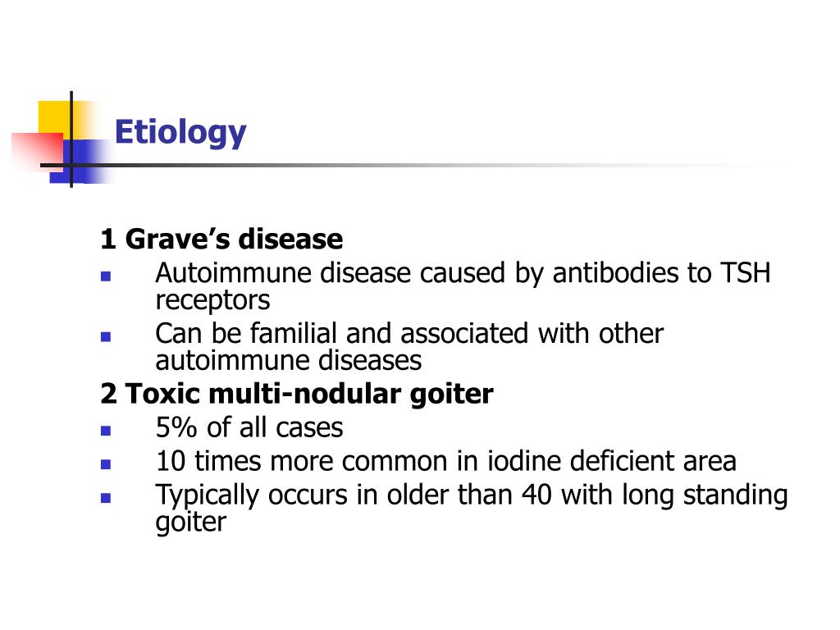Viewport: 840px width, 630px height.
Task: Click the text 'autoimmune diseases'
Action: [x=289, y=361]
